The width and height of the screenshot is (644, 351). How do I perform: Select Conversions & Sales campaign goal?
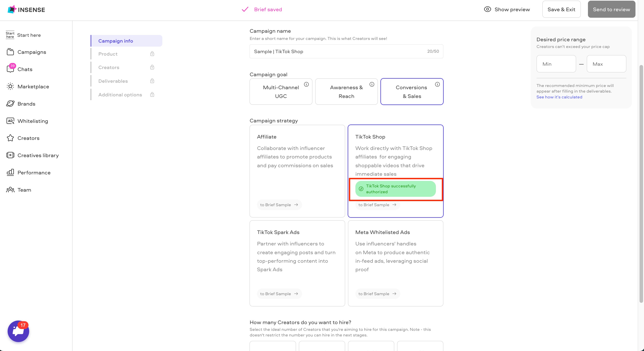click(412, 92)
